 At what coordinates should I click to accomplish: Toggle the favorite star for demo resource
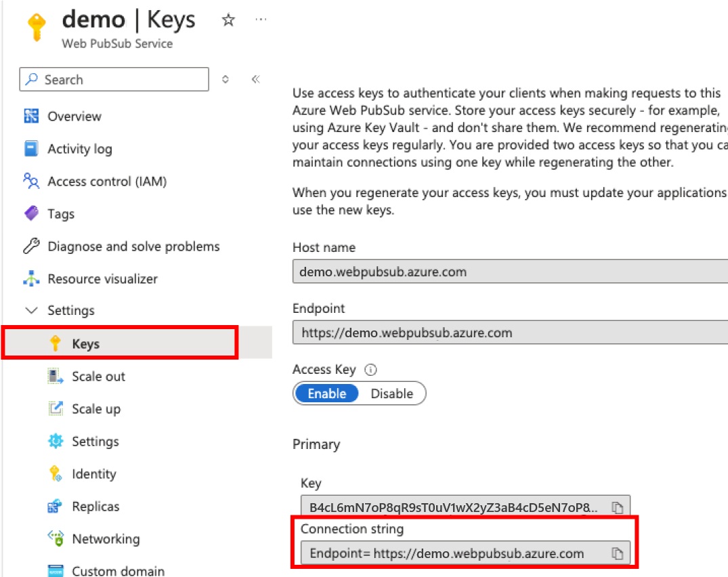coord(228,20)
